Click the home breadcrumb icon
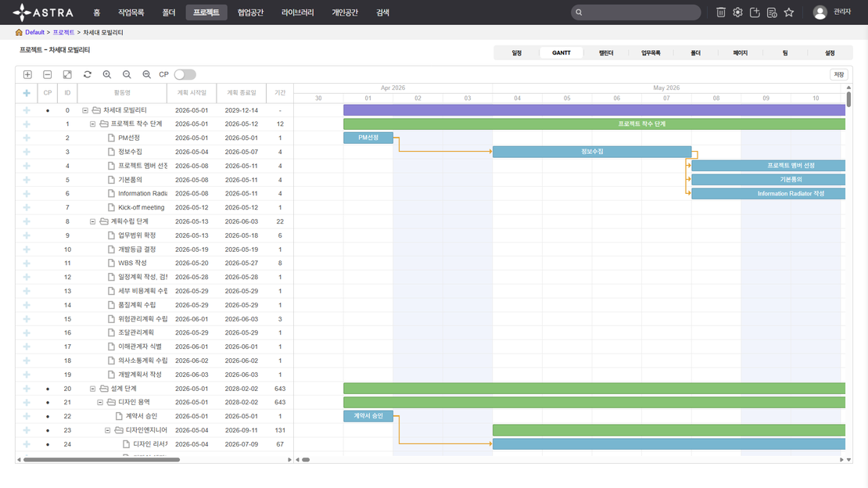The image size is (868, 488). pos(19,32)
